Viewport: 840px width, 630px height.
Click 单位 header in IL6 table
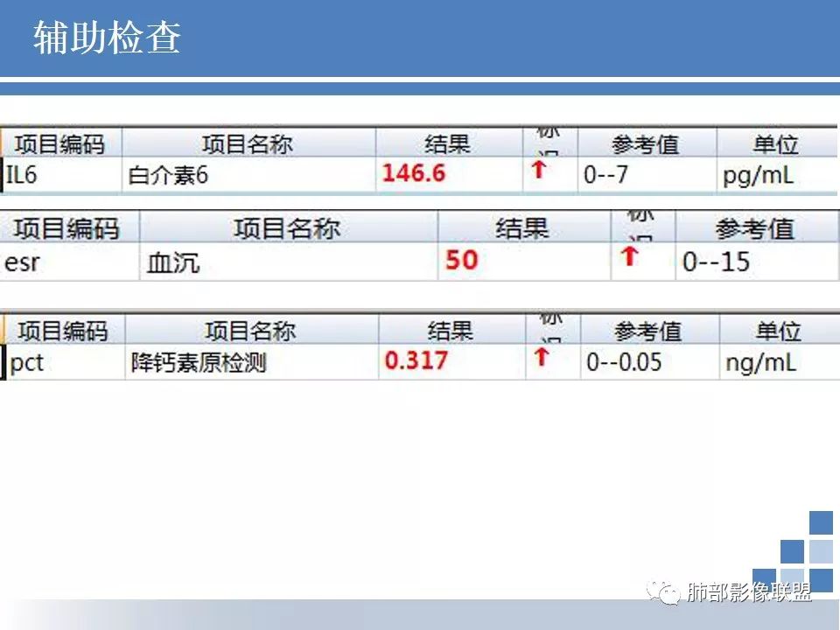coord(776,144)
